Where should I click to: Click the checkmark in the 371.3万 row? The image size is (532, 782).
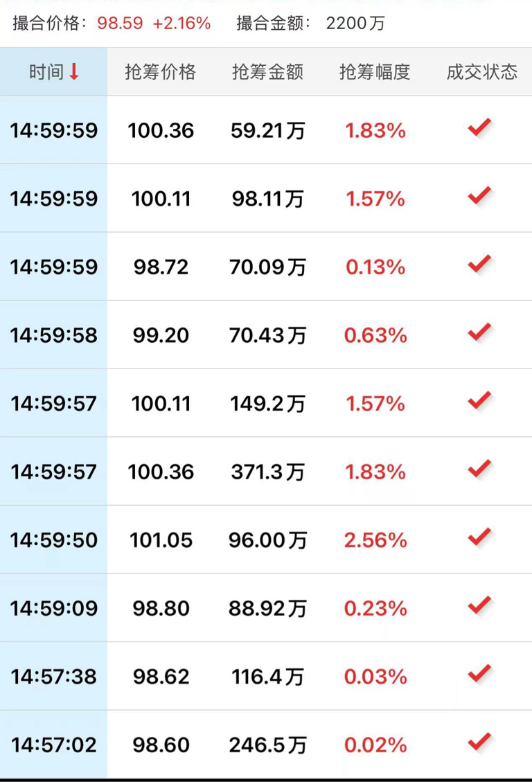coord(479,470)
